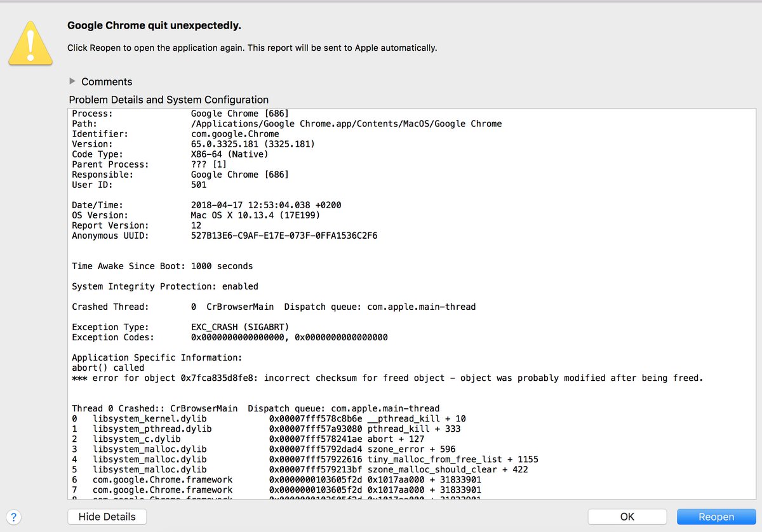
Task: Click 'Application Specific Information:' label
Action: pyautogui.click(x=157, y=357)
